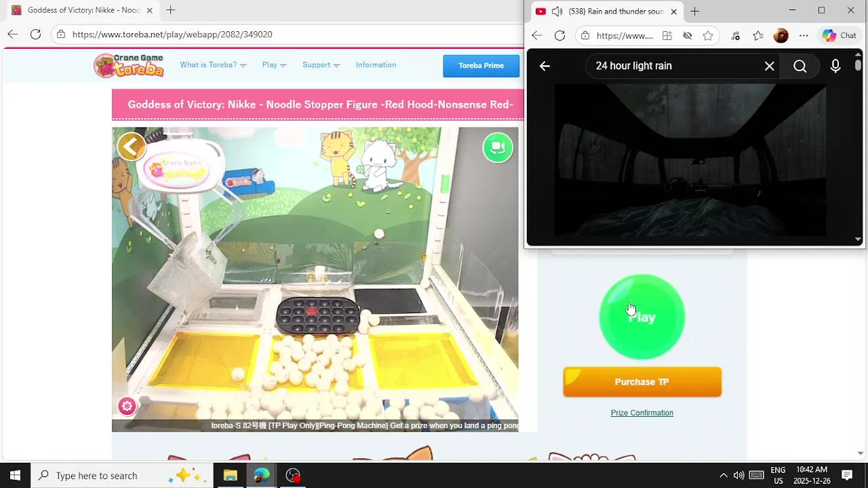Screen dimensions: 868x488
Task: Expand the Support navigation dropdown
Action: (321, 65)
